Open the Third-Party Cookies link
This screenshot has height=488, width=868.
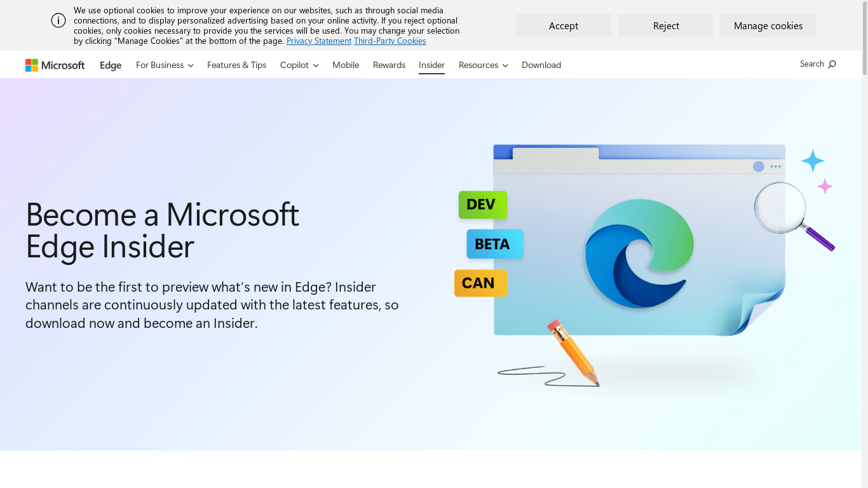click(x=390, y=41)
